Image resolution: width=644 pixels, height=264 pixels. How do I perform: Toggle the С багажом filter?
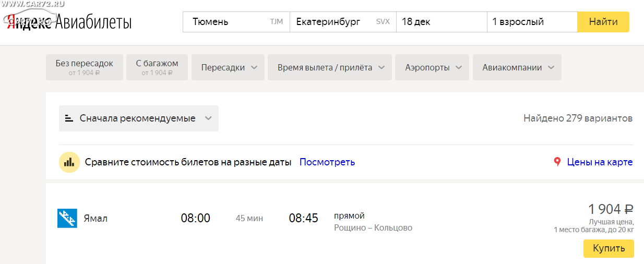click(157, 67)
